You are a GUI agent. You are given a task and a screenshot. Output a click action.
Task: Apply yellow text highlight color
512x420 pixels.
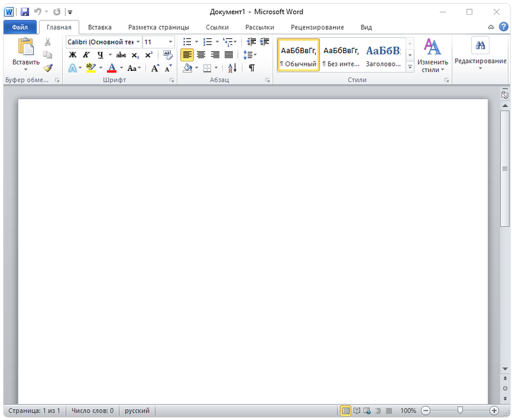click(x=91, y=68)
